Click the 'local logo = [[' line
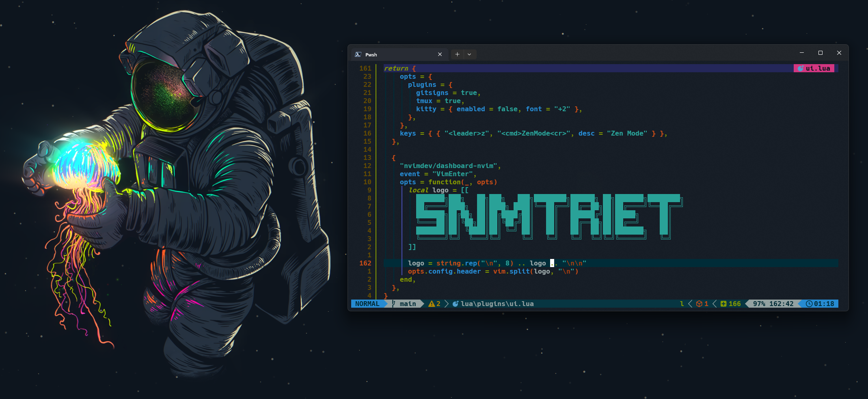868x399 pixels. 438,190
